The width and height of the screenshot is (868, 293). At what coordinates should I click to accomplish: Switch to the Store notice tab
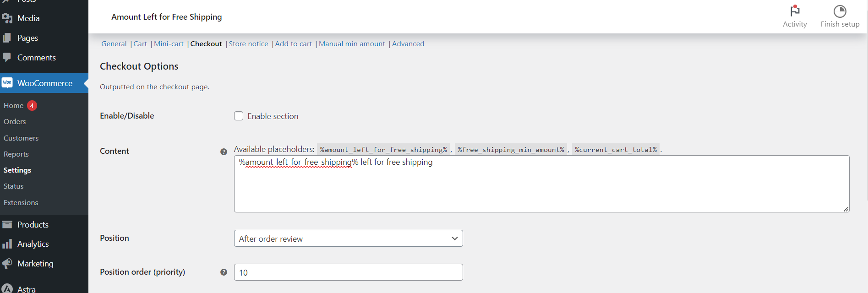coord(248,44)
